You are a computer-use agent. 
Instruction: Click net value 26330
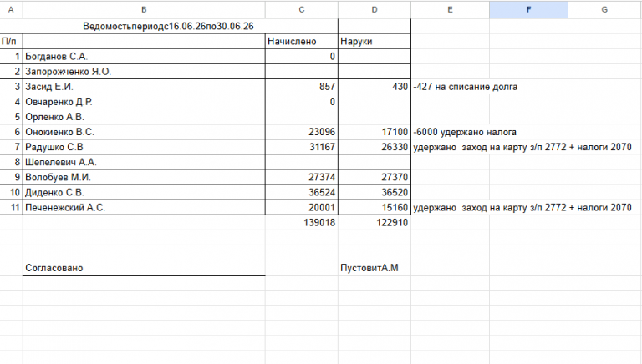pos(374,147)
